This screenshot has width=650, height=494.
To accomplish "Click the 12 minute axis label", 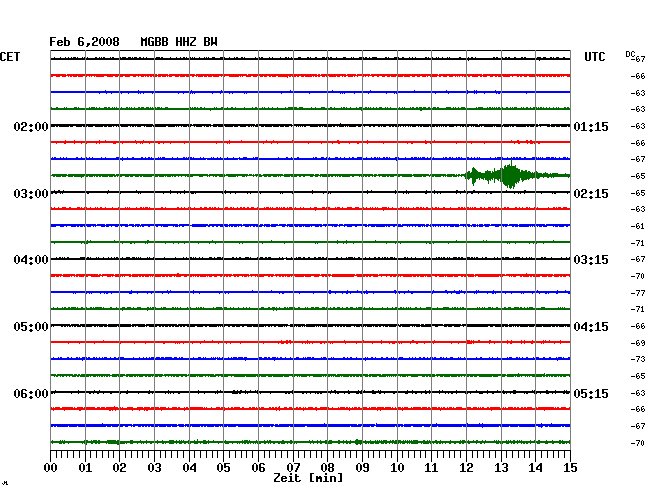I will tap(466, 467).
